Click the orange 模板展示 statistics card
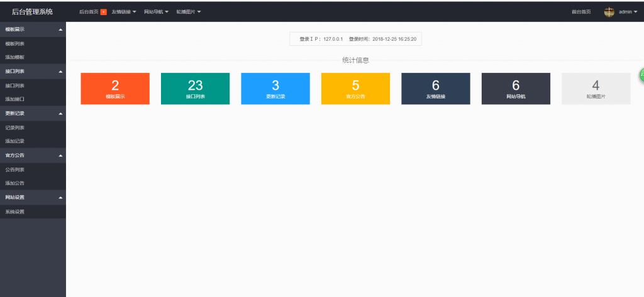The width and height of the screenshot is (644, 297). tap(115, 89)
